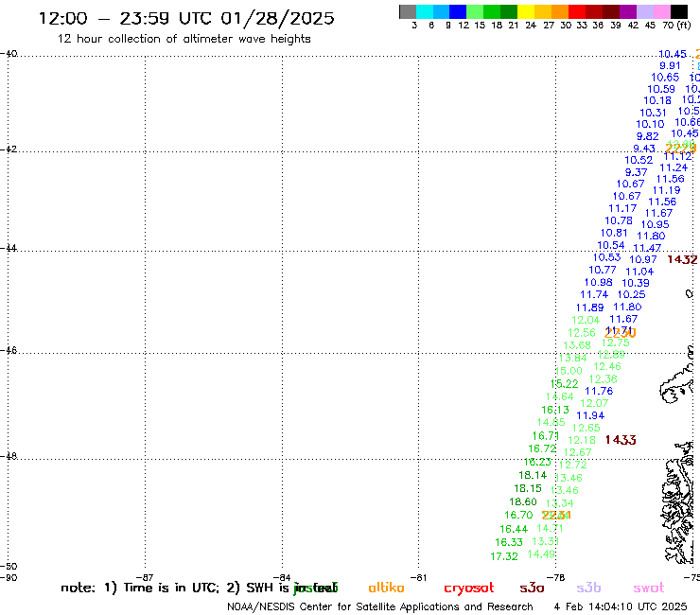Click the longitude label "-78"
Screen dimensions: 700x615
pyautogui.click(x=556, y=577)
